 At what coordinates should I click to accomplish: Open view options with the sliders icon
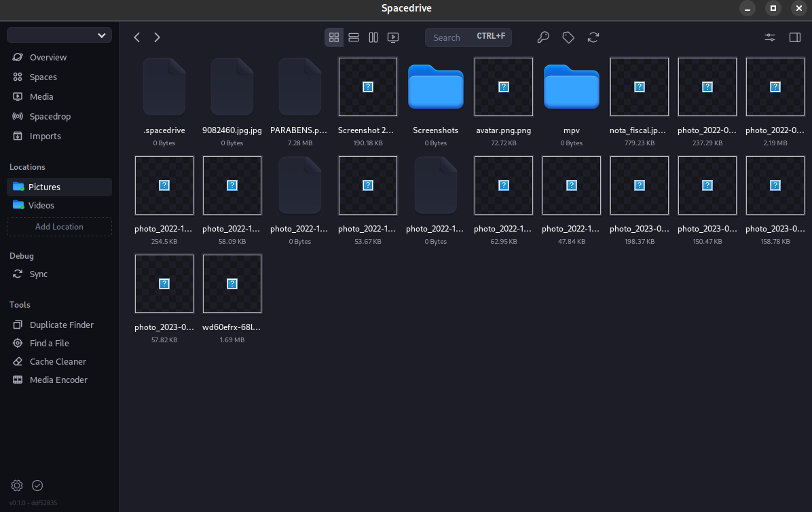coord(769,37)
